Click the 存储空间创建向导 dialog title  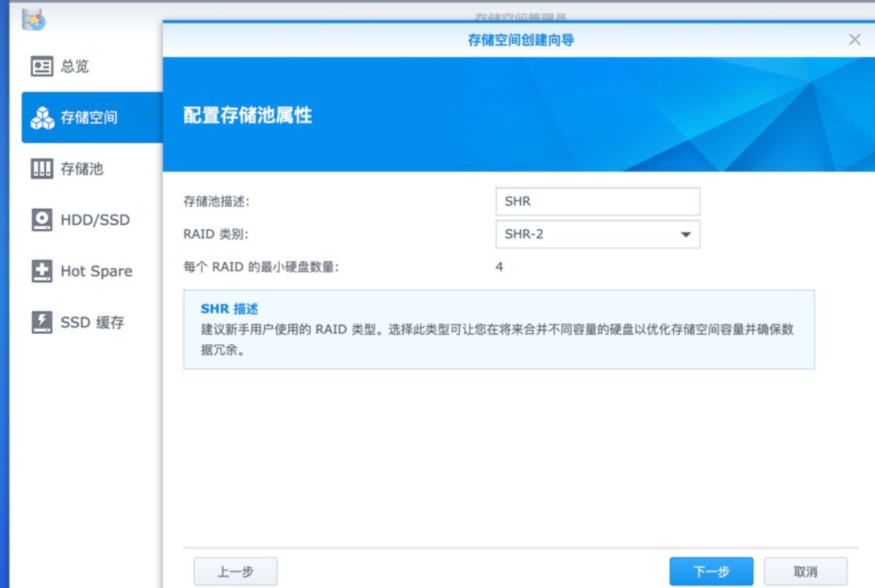tap(521, 40)
